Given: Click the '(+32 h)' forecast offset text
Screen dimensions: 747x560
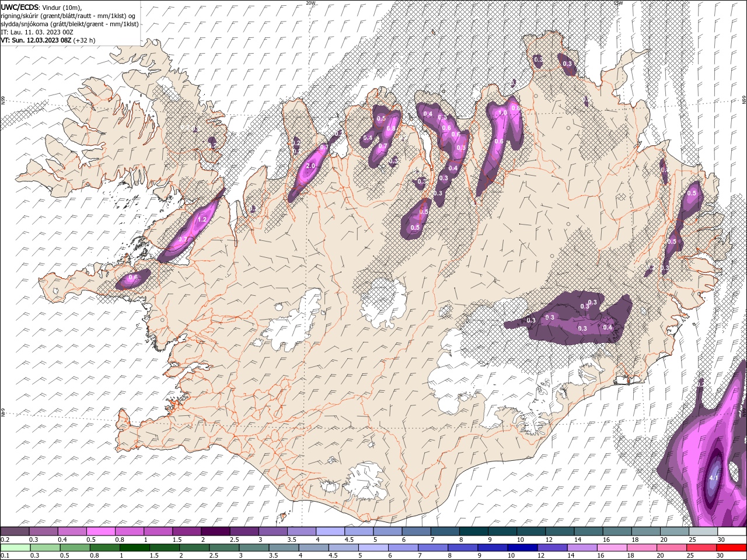Looking at the screenshot, I should pyautogui.click(x=85, y=40).
